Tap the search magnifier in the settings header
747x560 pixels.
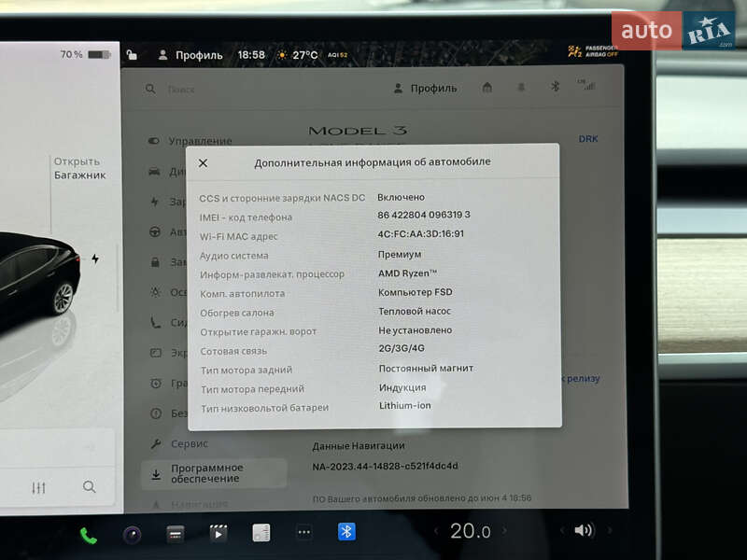(x=150, y=89)
